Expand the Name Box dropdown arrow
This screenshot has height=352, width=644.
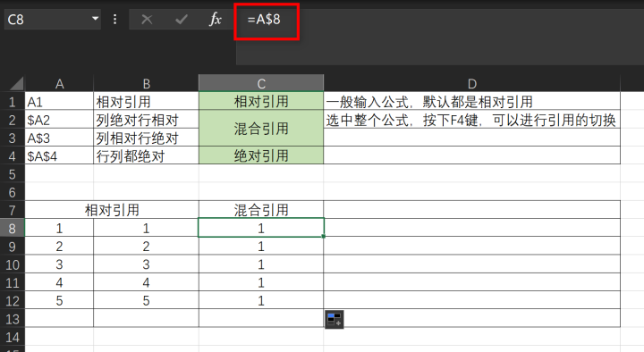click(x=96, y=19)
